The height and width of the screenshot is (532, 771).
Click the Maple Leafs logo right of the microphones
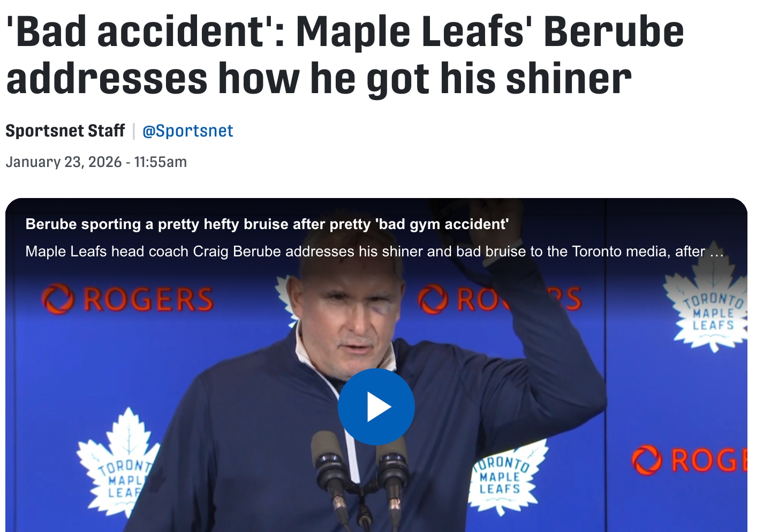pyautogui.click(x=503, y=474)
